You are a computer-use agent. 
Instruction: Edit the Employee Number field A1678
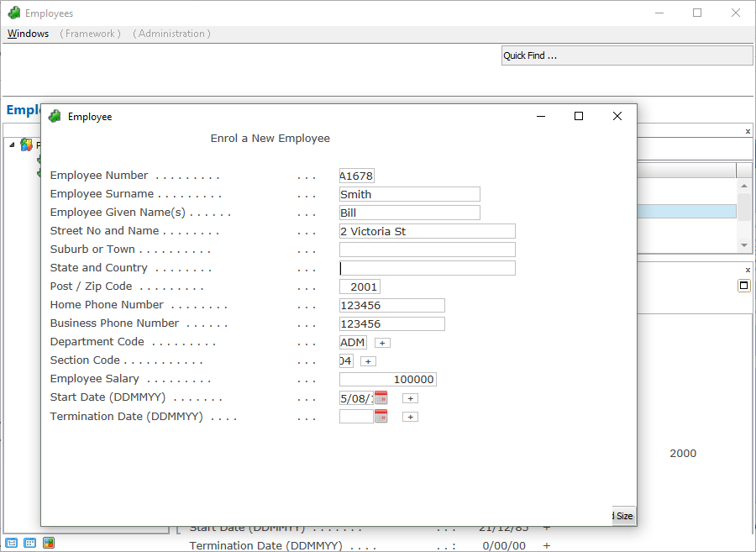point(357,176)
